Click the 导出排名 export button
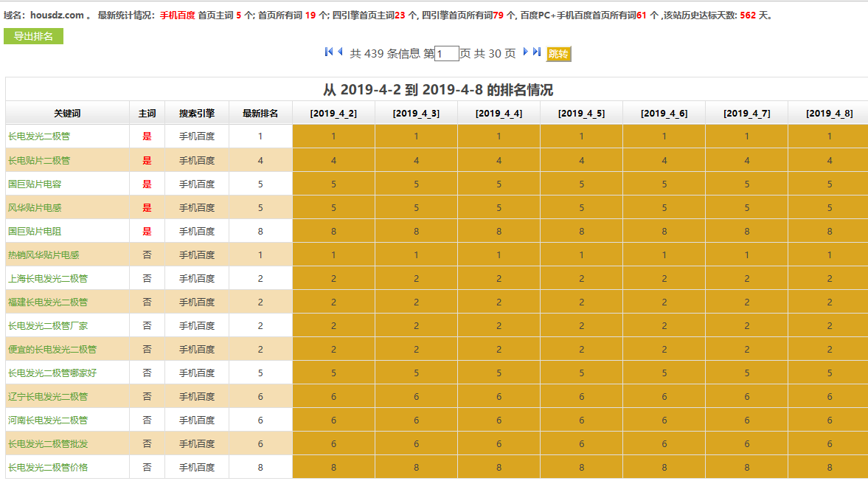This screenshot has height=481, width=868. click(33, 36)
